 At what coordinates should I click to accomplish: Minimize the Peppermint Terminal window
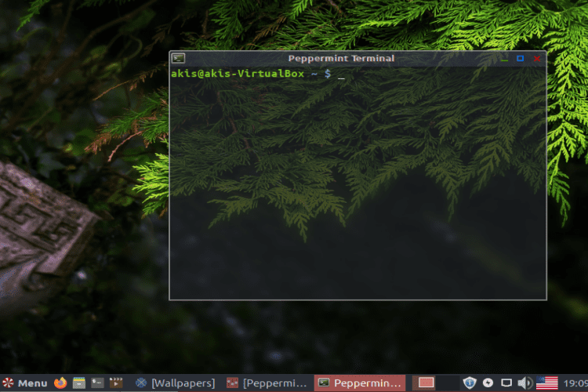tap(504, 59)
